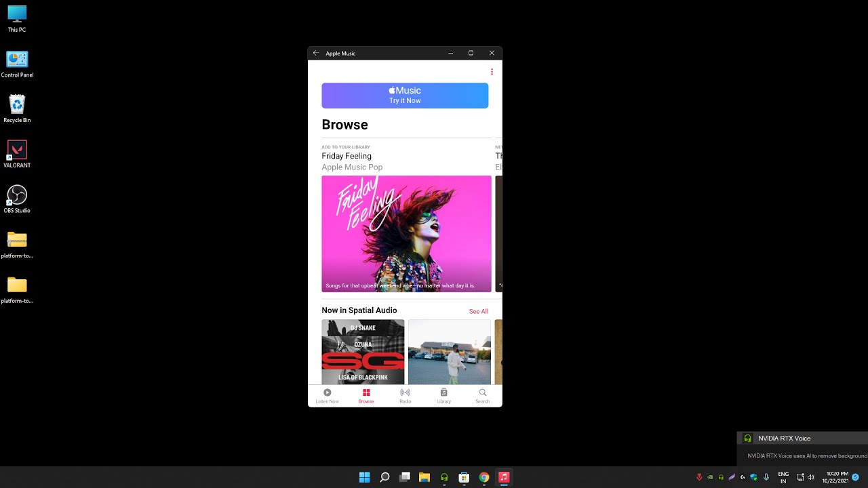Image resolution: width=868 pixels, height=488 pixels.
Task: Click the NVIDIA tray icon
Action: 710,477
